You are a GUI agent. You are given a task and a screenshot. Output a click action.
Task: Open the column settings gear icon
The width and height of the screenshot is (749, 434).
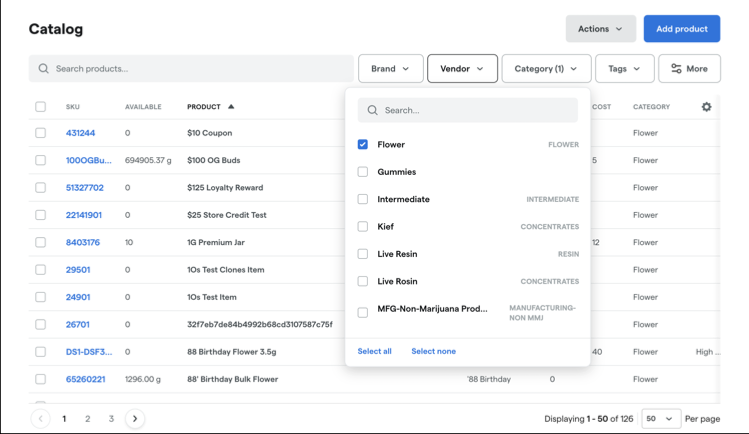[x=706, y=107]
